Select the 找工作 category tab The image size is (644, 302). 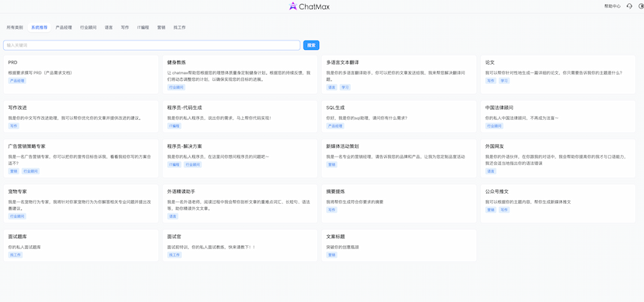pos(180,27)
